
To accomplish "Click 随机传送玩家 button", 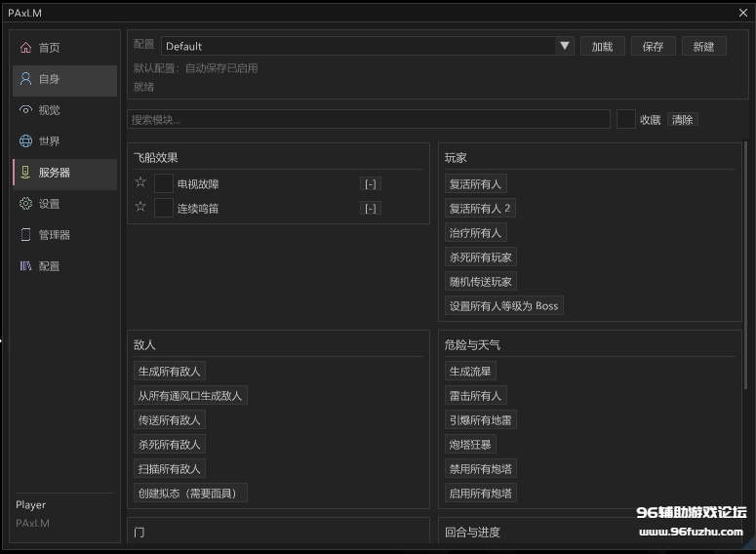I will [x=480, y=282].
